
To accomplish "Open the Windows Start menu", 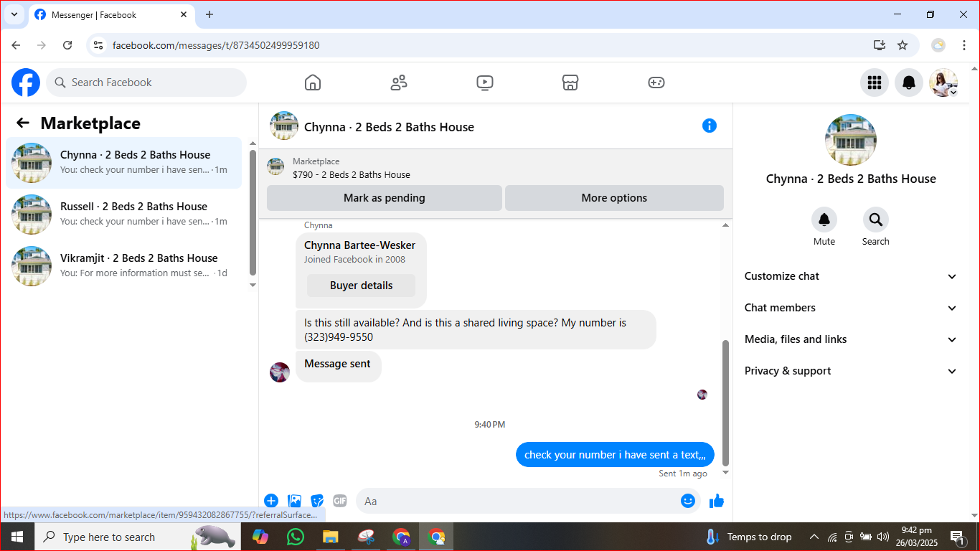I will pos(17,537).
